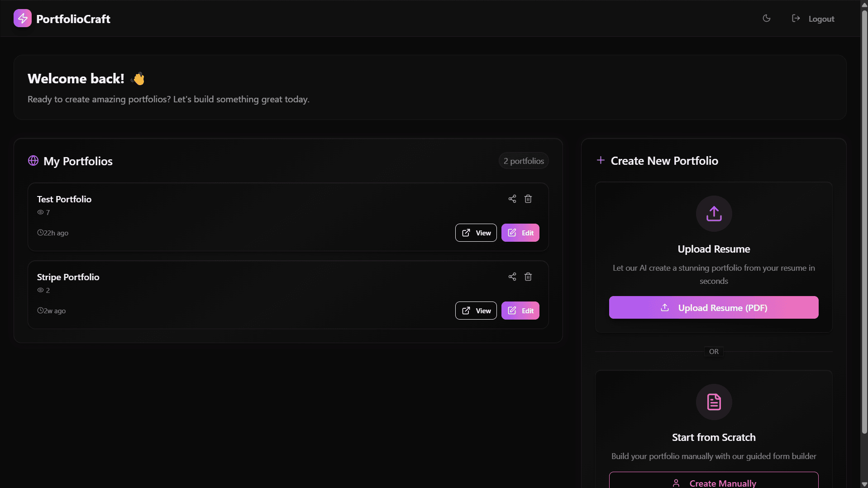This screenshot has width=868, height=488.
Task: Share the Stripe Portfolio
Action: pos(512,277)
